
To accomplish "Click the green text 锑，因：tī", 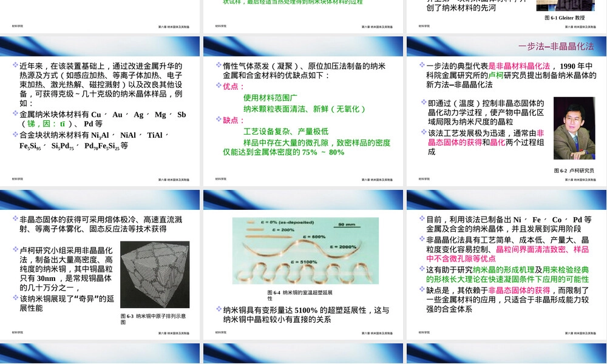I will (46, 124).
